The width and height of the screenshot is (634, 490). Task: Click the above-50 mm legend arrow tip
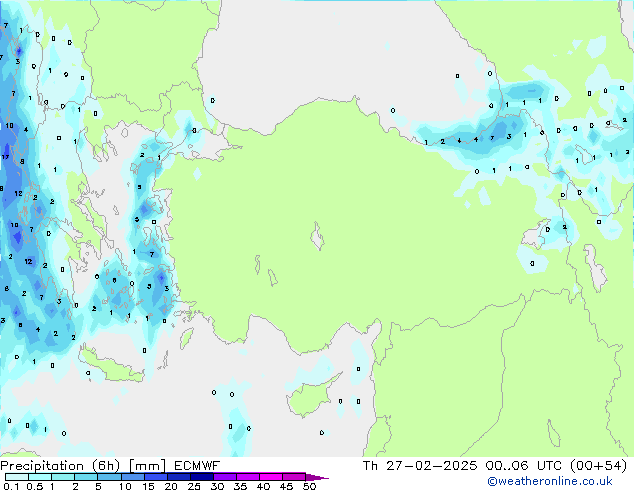click(317, 477)
